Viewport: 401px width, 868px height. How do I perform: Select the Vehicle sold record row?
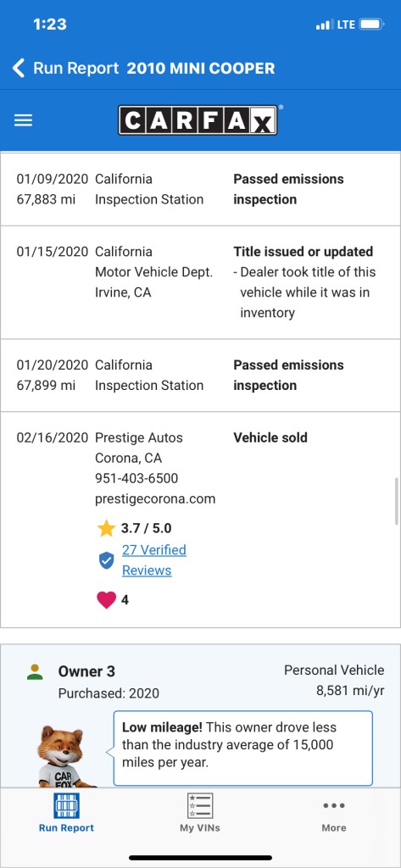(x=200, y=520)
